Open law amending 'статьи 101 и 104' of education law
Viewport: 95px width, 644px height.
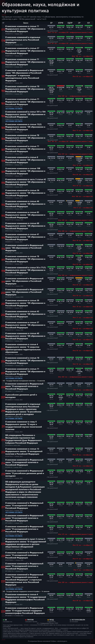pos(25,114)
